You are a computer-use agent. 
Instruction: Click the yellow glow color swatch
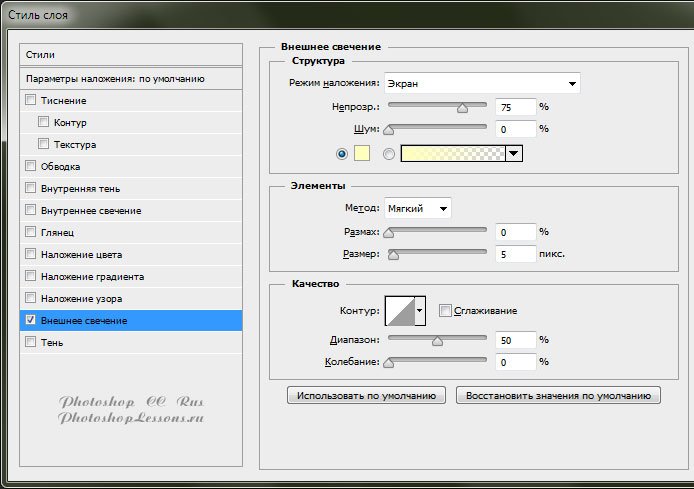pos(362,153)
